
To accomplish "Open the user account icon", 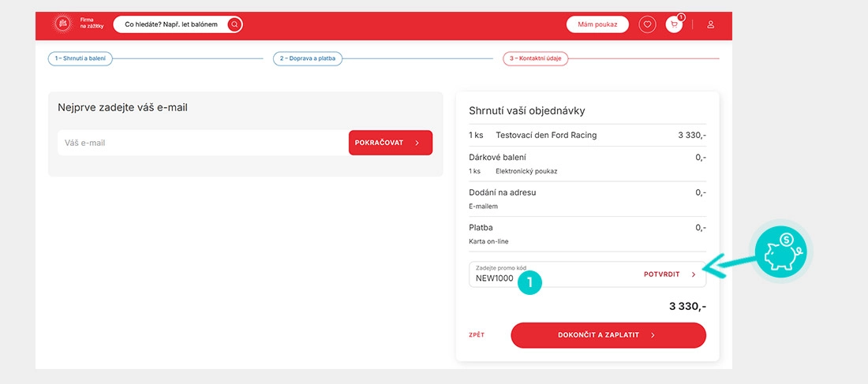I will (x=711, y=24).
